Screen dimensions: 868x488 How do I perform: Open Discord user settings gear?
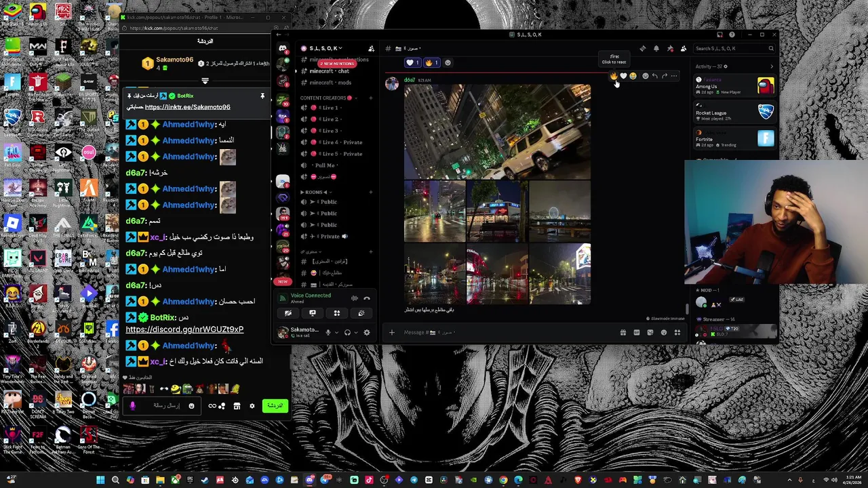point(367,332)
